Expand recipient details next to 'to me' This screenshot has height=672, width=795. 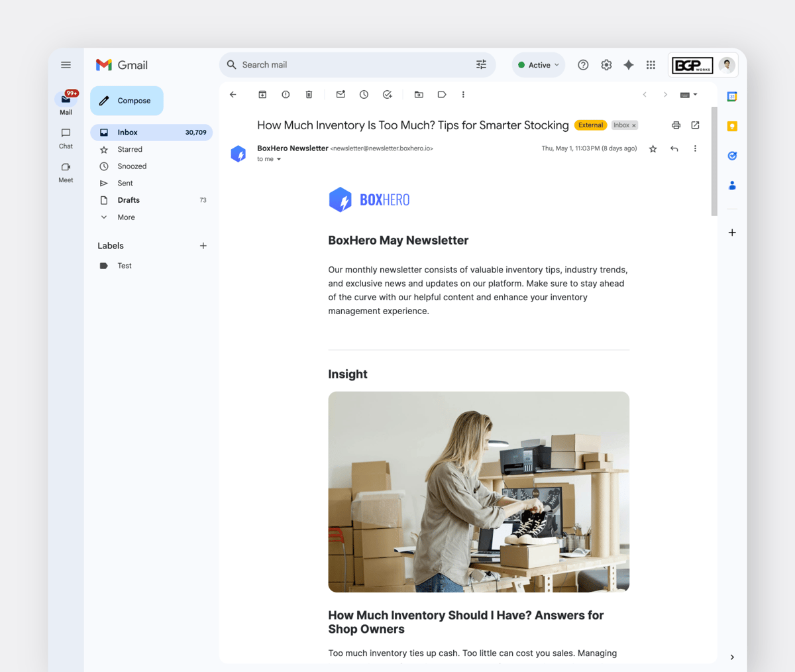[x=279, y=159]
